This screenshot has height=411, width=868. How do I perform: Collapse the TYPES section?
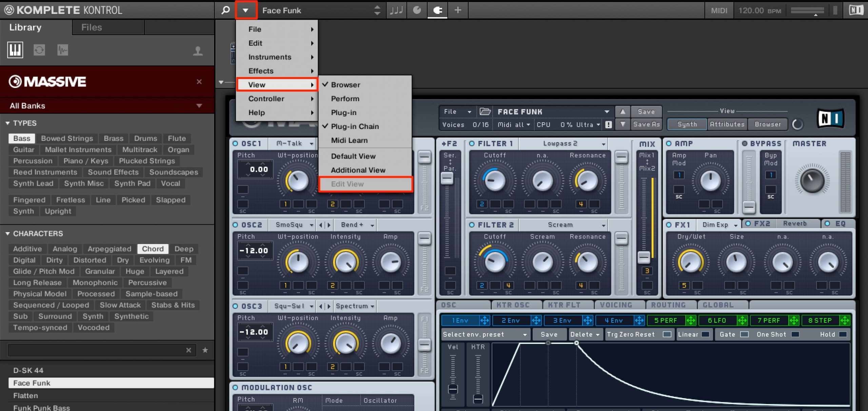click(x=7, y=123)
